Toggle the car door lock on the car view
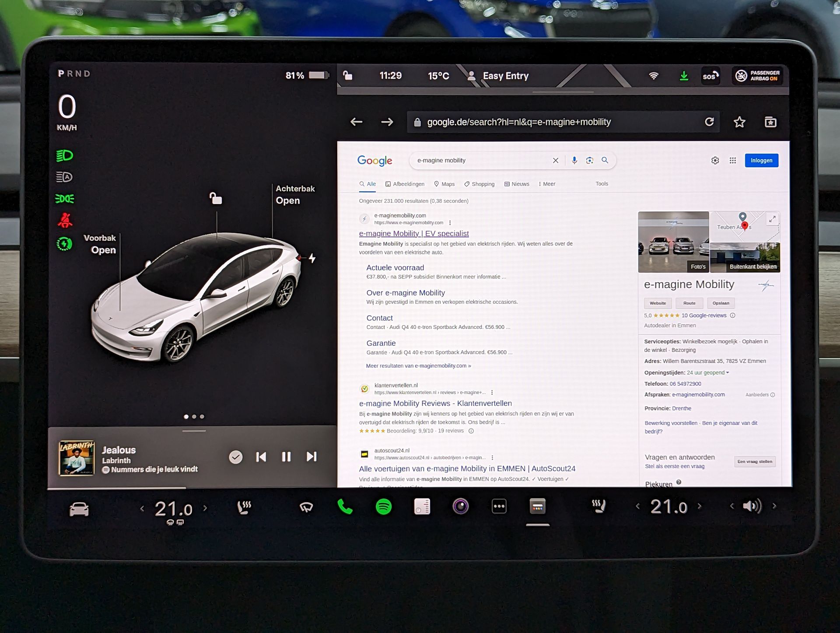The image size is (840, 633). tap(216, 199)
